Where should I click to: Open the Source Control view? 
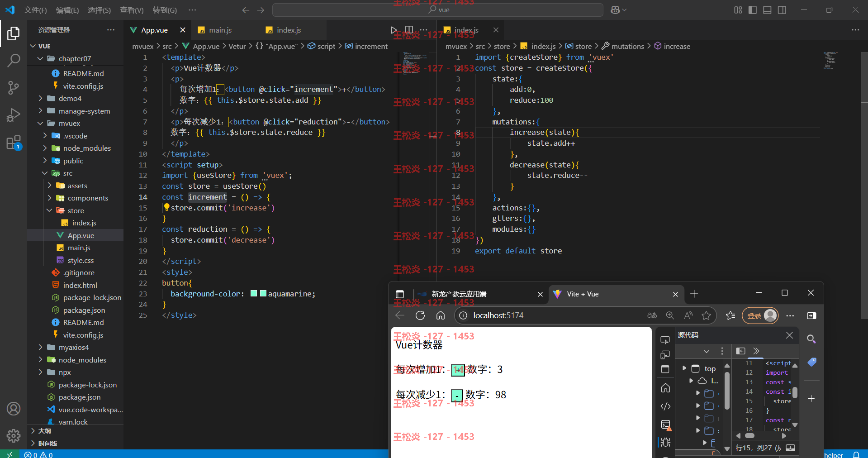tap(14, 87)
